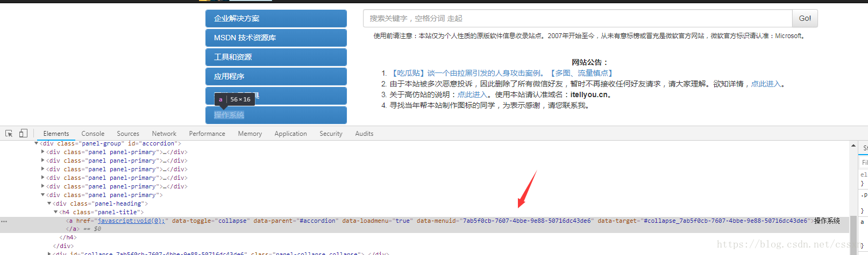Select the 操作系统 text in the DOM node
The image size is (868, 255).
[x=827, y=221]
